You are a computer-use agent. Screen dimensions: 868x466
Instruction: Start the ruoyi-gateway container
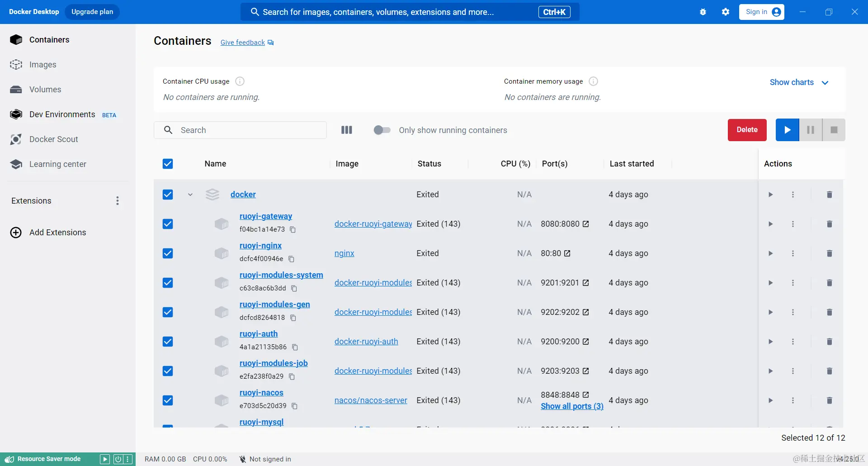pos(770,224)
